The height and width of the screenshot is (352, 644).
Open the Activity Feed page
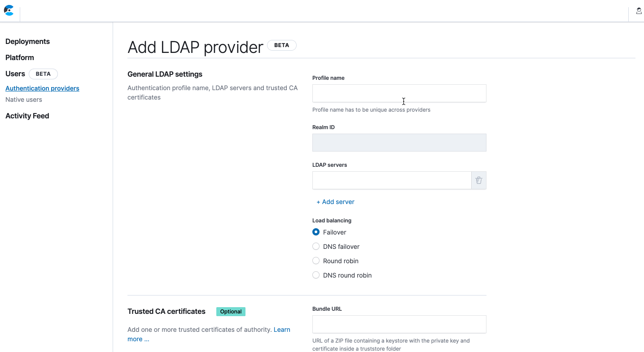27,116
